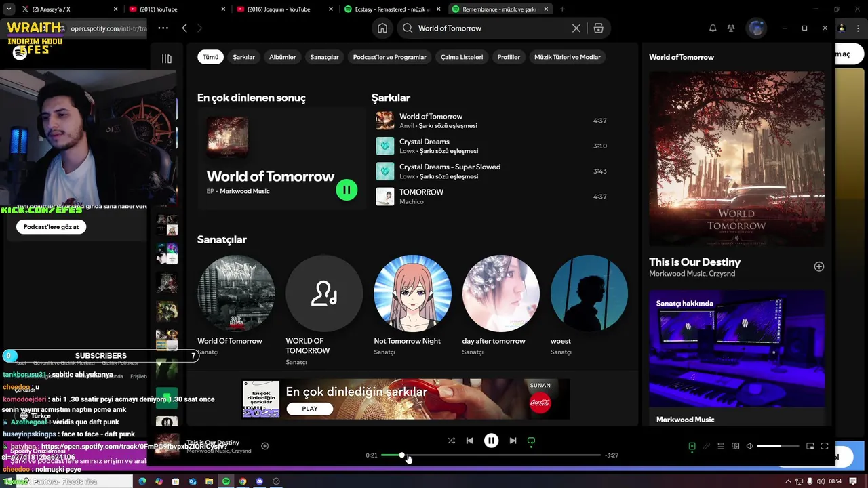Image resolution: width=868 pixels, height=488 pixels.
Task: Open the notifications bell in Spotify
Action: [x=713, y=28]
